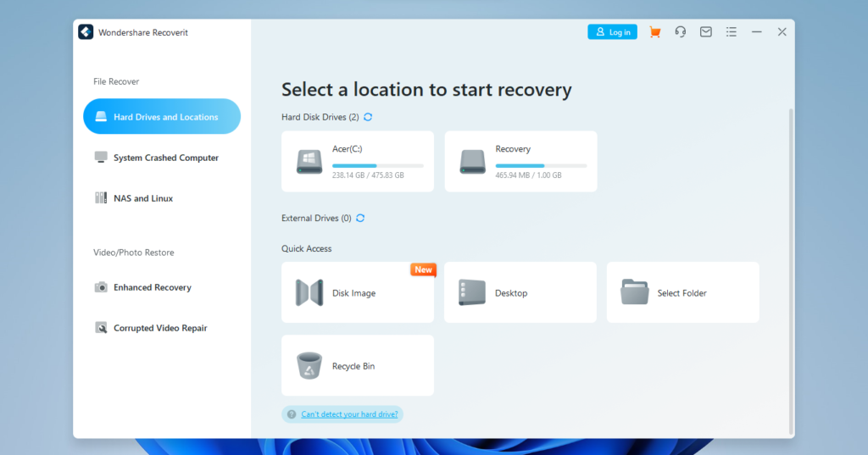Viewport: 868px width, 455px height.
Task: Click the 238.14 GB / 475.83 GB text
Action: coord(368,175)
